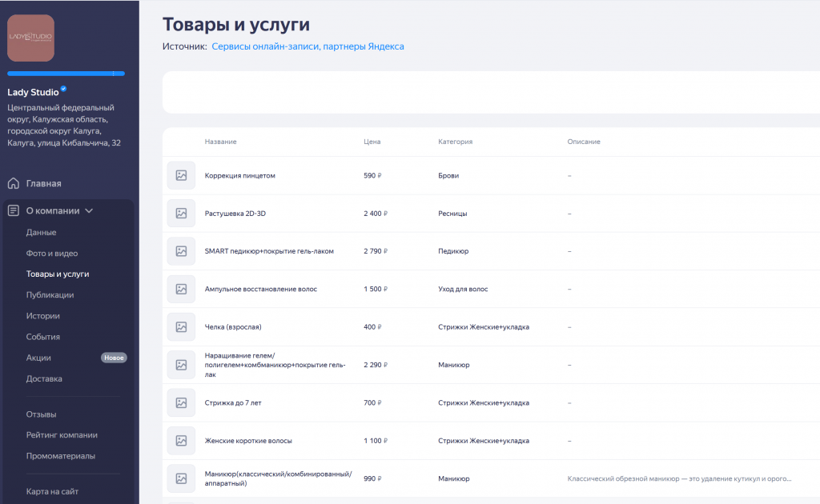
Task: Click the Педикюр category cell
Action: (x=453, y=251)
